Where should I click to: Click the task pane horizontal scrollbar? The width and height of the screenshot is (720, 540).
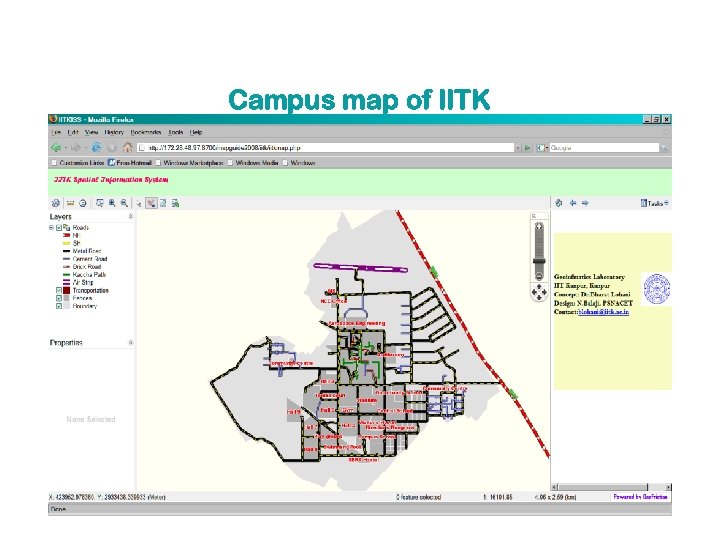tap(611, 487)
